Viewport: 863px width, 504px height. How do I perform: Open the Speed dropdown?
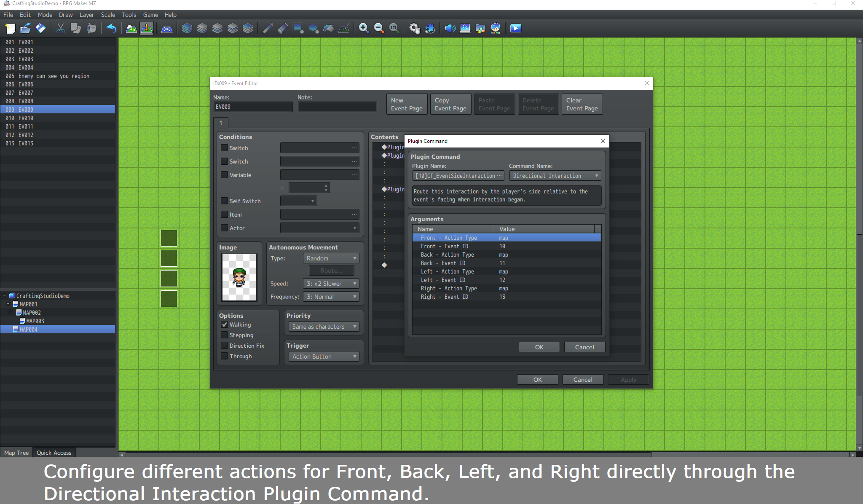pos(331,284)
